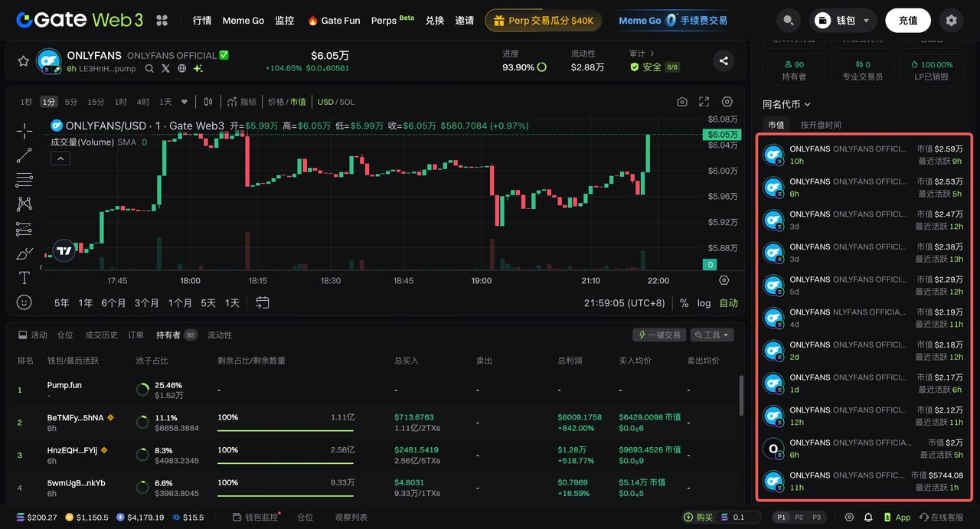Open the 钱包 wallet dropdown
This screenshot has width=980, height=529.
844,21
